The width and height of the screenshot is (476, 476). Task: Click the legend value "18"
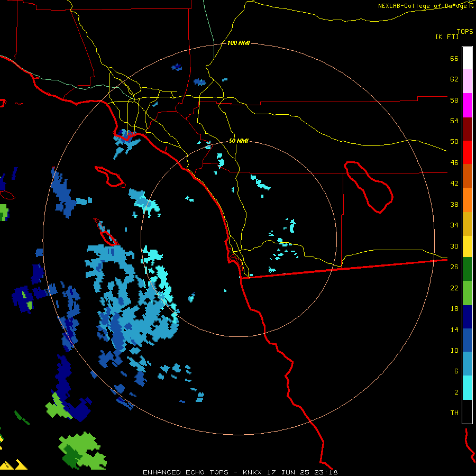click(454, 309)
